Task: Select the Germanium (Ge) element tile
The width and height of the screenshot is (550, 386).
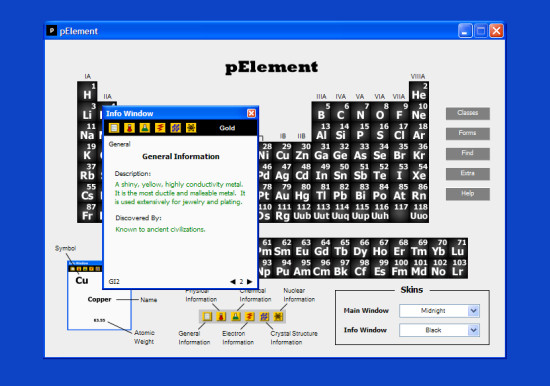Action: (341, 152)
